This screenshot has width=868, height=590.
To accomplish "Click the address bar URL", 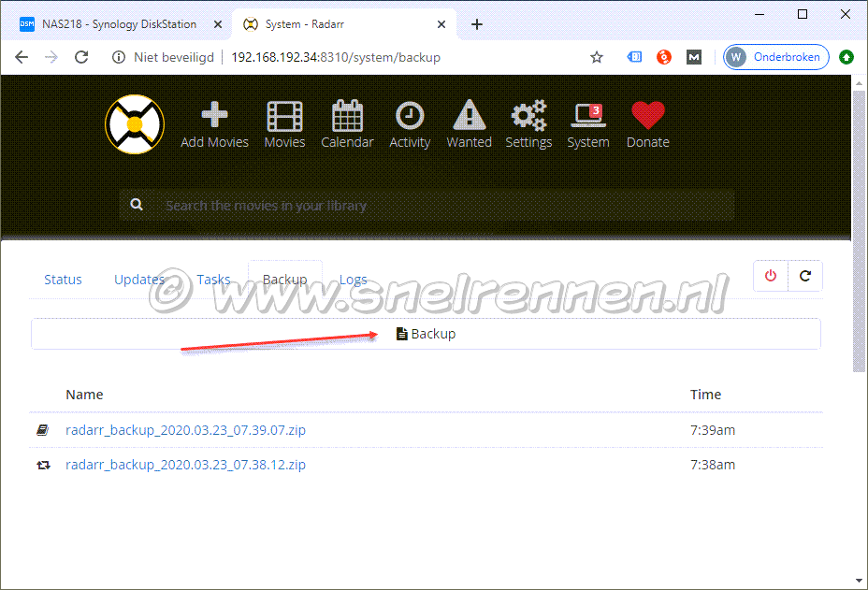I will 336,58.
